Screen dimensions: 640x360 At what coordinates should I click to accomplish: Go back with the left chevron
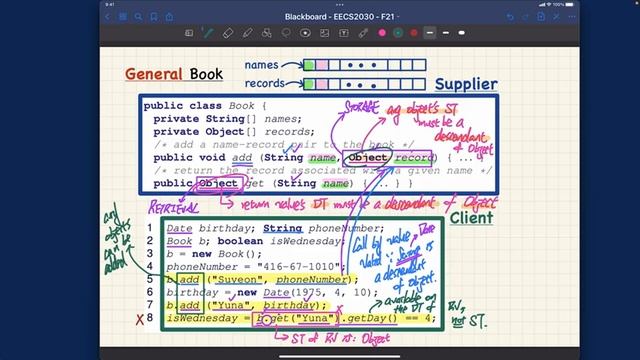coord(107,17)
